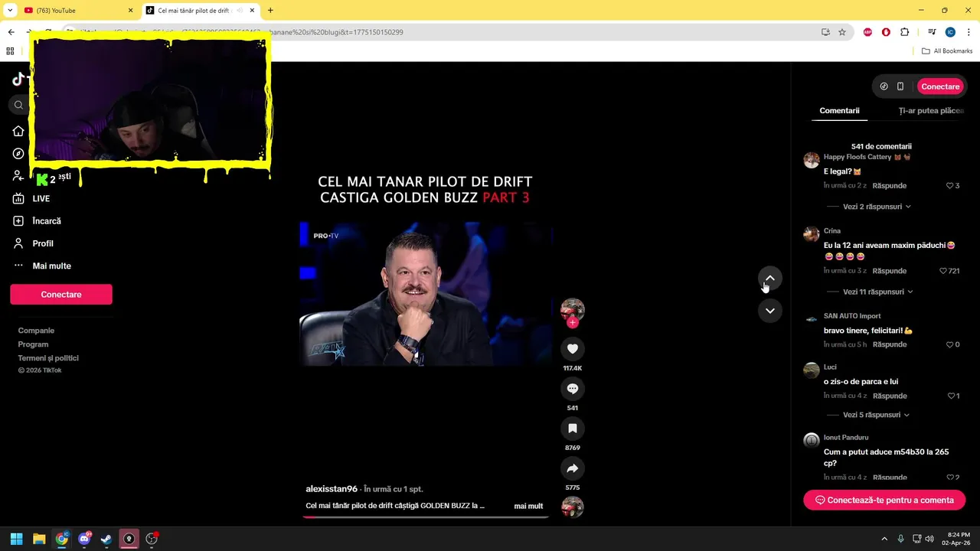Reply to SAN AUTO Import comment

point(889,344)
